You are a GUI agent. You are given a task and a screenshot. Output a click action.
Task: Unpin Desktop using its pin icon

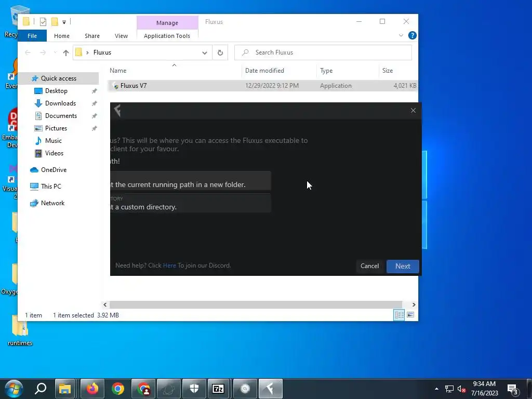click(95, 91)
